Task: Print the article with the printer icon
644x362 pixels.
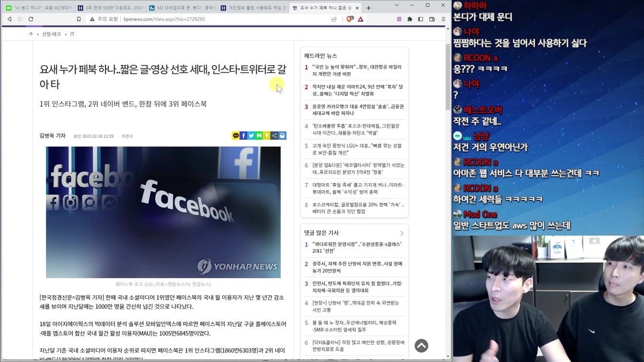Action: pos(282,136)
